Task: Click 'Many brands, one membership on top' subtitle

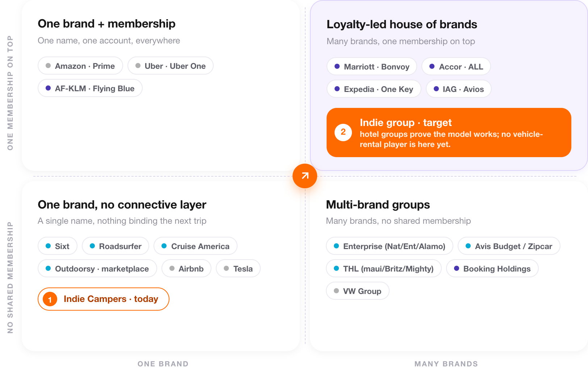Action: pos(401,41)
